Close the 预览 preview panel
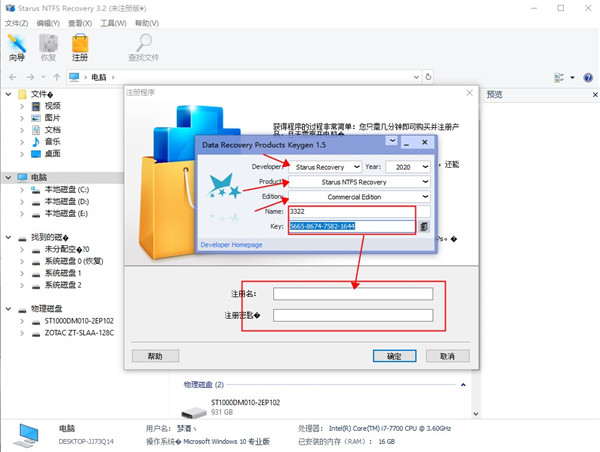Viewport: 600px width, 452px height. point(595,95)
